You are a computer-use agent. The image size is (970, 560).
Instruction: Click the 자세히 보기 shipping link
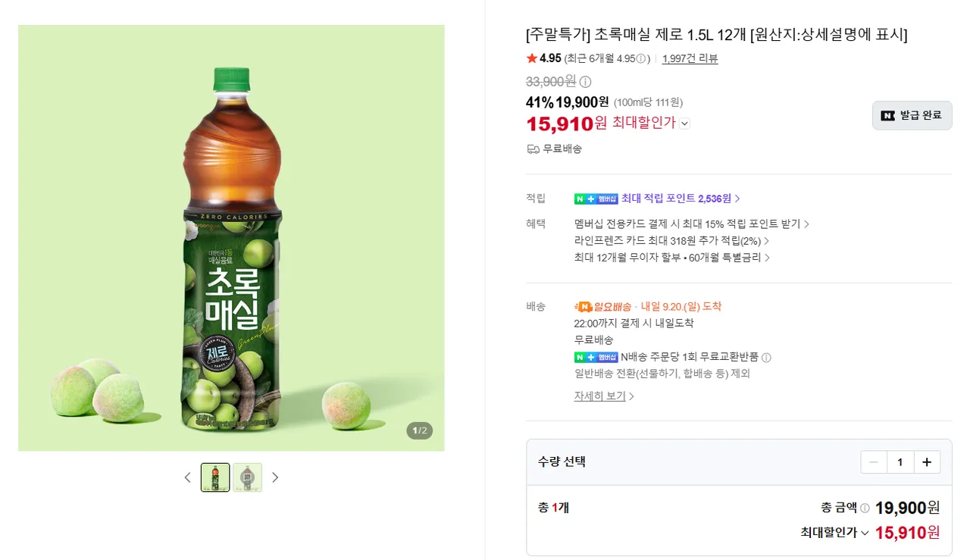point(604,396)
